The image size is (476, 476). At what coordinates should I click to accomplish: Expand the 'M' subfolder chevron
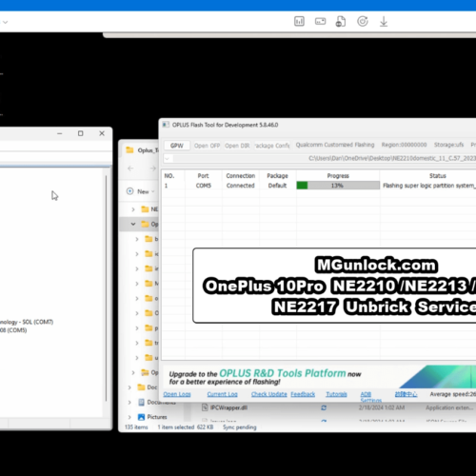click(x=137, y=284)
